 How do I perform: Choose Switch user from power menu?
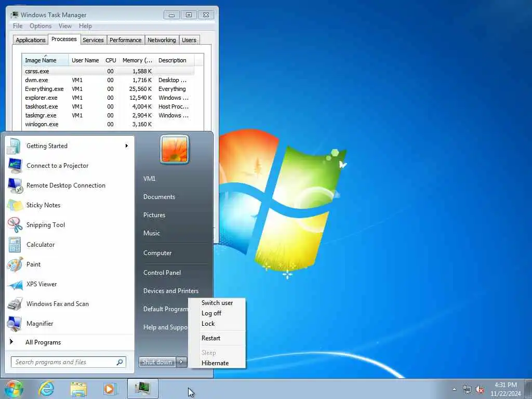pyautogui.click(x=217, y=303)
